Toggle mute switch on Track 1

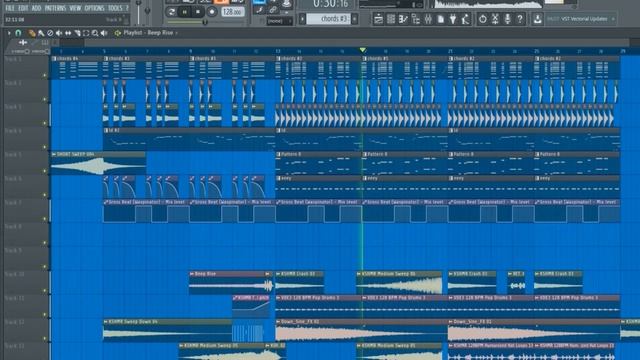point(45,75)
